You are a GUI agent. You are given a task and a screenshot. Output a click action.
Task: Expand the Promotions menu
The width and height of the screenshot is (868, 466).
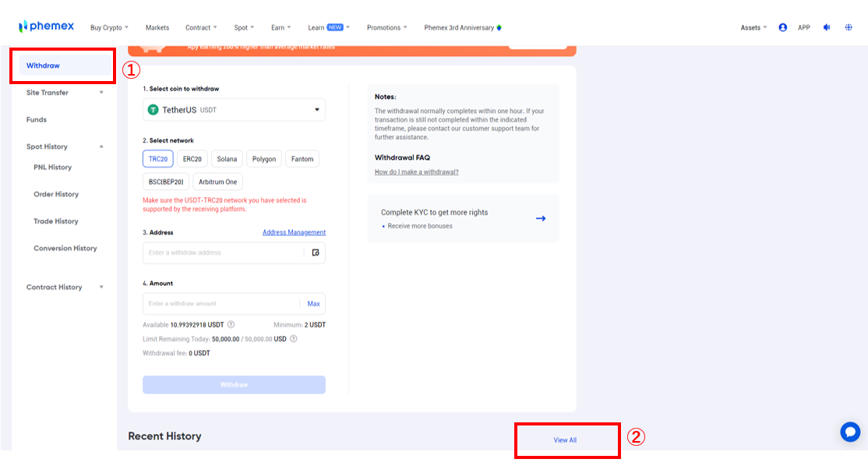tap(387, 28)
